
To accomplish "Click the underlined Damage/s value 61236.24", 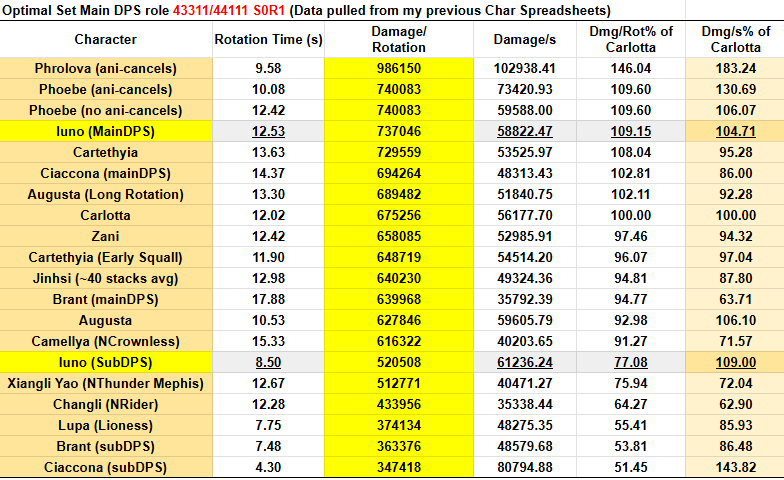I will click(x=524, y=362).
